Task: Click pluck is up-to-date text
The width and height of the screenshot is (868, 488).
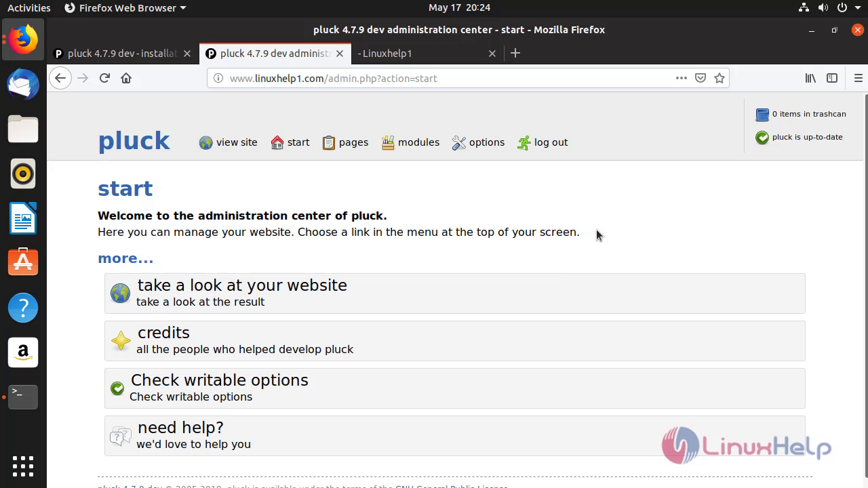Action: [x=807, y=137]
